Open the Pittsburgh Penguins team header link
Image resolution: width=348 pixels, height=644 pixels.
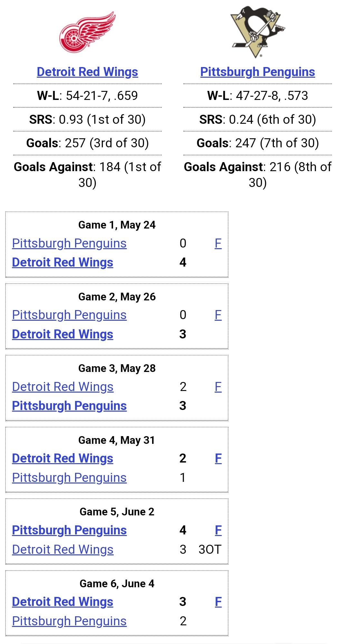click(257, 72)
